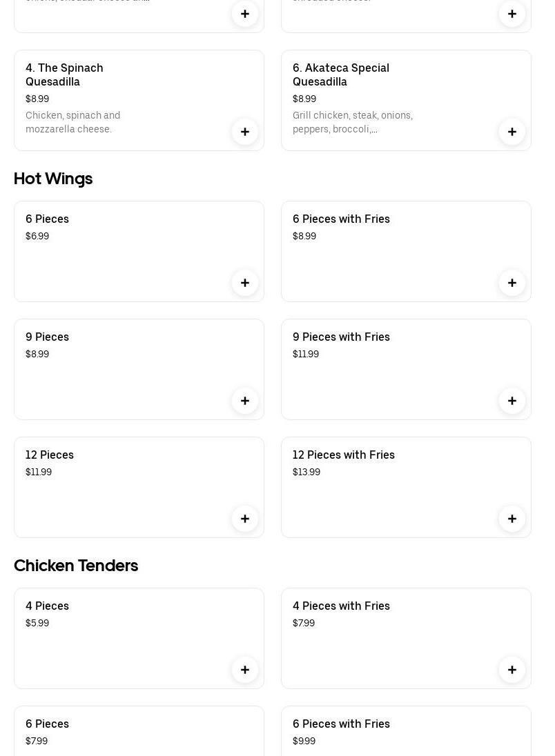Open The Spinach Quesadilla item details
Screen dimensions: 555x756
139,100
